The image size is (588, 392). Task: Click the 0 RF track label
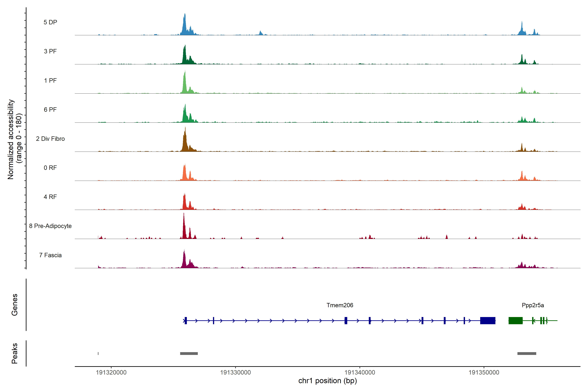[x=50, y=168]
